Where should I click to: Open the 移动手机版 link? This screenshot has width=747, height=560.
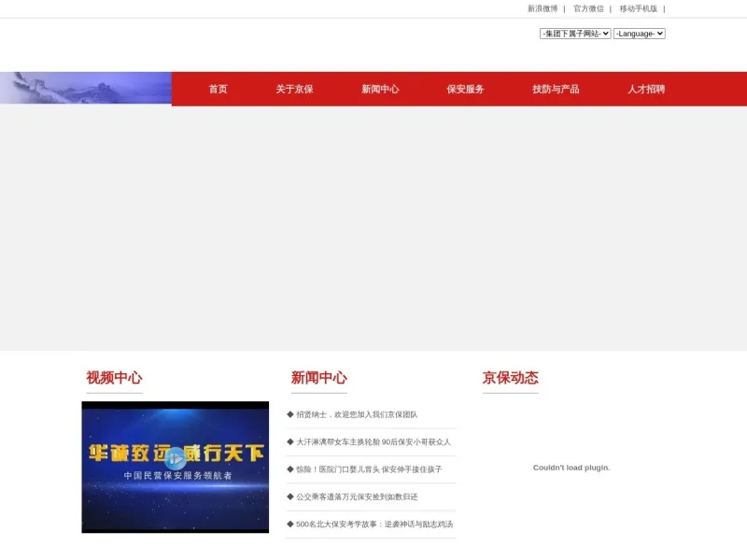click(x=639, y=8)
